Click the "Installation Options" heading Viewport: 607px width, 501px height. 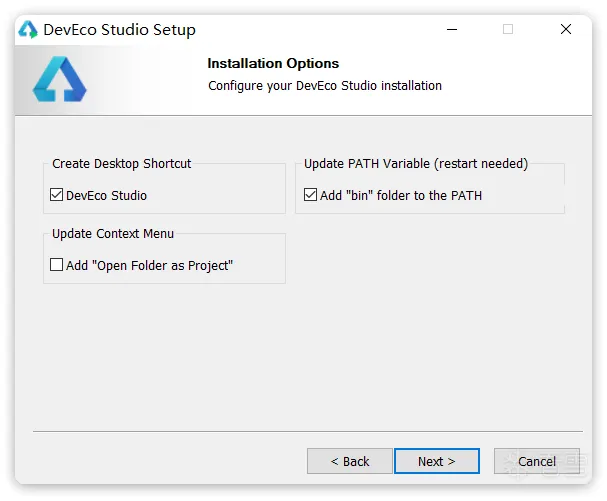(x=273, y=64)
